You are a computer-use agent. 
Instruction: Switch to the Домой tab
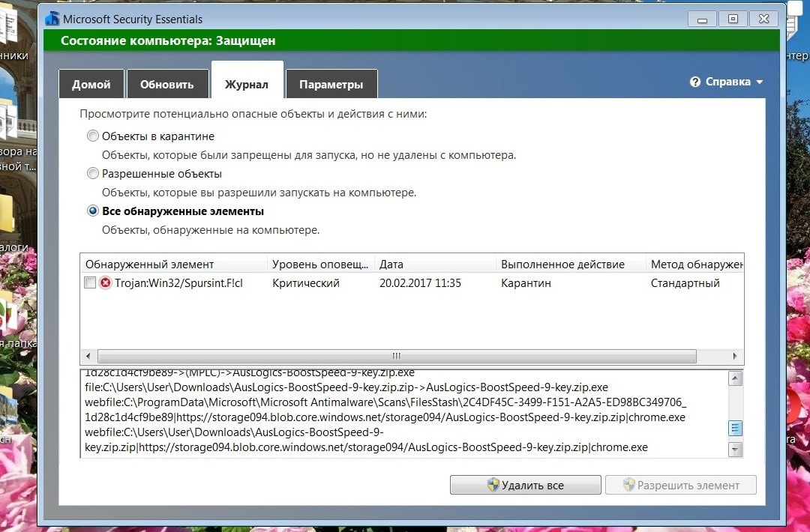coord(91,84)
